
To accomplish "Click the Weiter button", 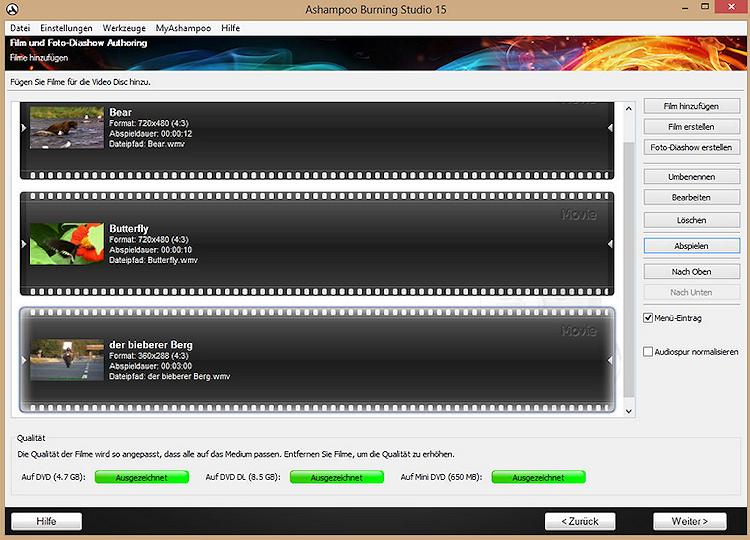I will (690, 521).
